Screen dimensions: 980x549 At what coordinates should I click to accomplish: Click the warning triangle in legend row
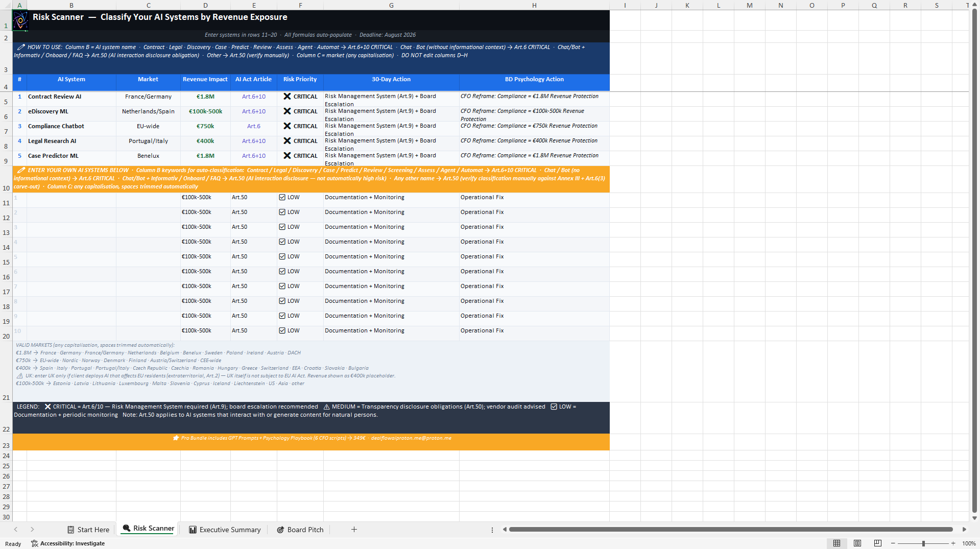(x=326, y=407)
